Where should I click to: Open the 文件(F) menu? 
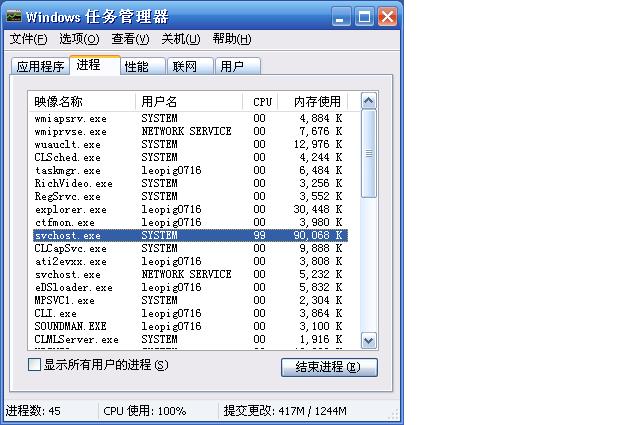click(29, 39)
